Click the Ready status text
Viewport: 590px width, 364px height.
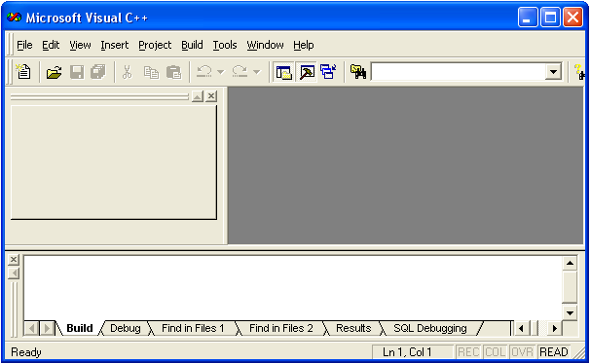point(26,352)
